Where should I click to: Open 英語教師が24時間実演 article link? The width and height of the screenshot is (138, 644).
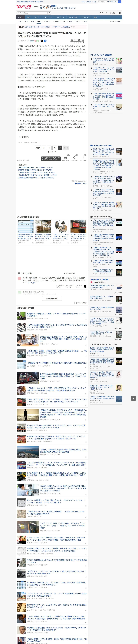click(x=57, y=315)
